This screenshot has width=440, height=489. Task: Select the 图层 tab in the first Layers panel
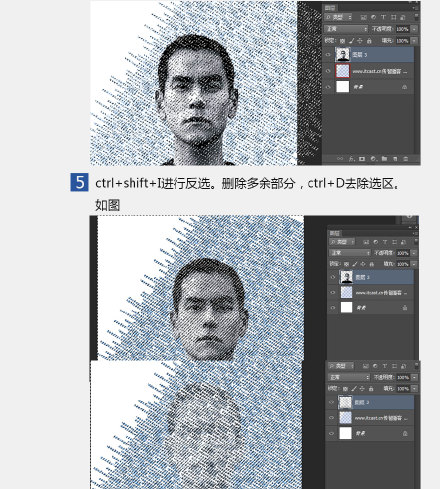tap(330, 8)
